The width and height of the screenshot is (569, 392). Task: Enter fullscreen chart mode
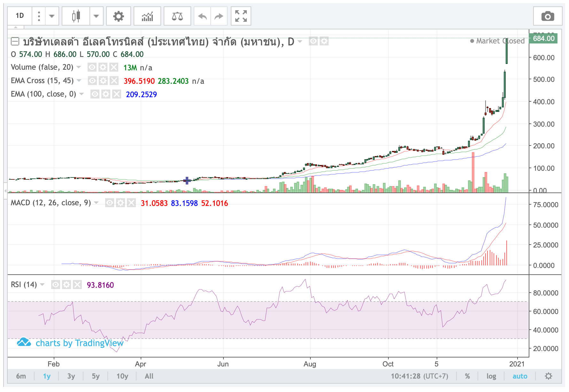pyautogui.click(x=241, y=16)
